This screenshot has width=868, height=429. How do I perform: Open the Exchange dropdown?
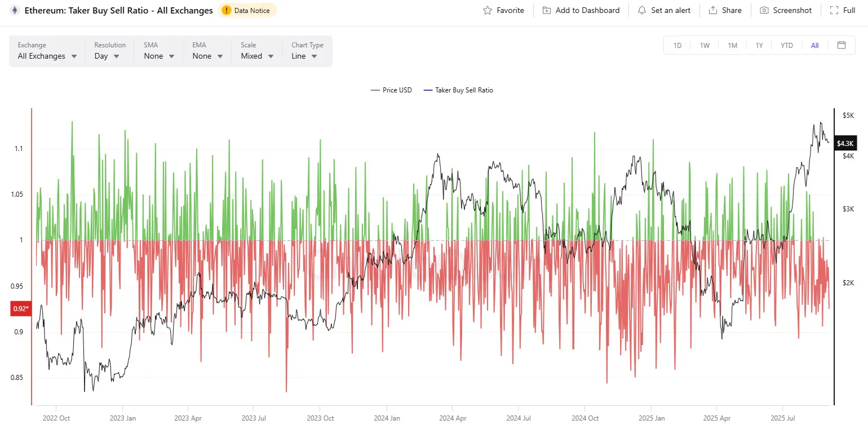click(x=47, y=56)
